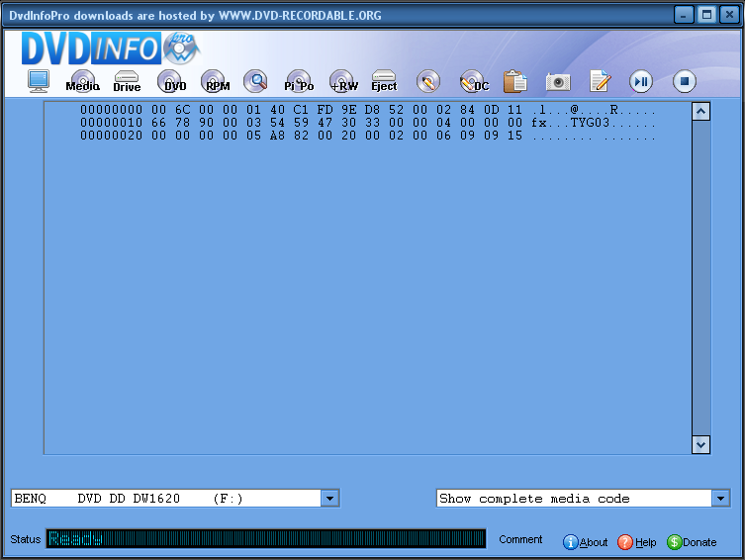Maximize the DvdInfoPro window
The width and height of the screenshot is (745, 560).
tap(706, 15)
